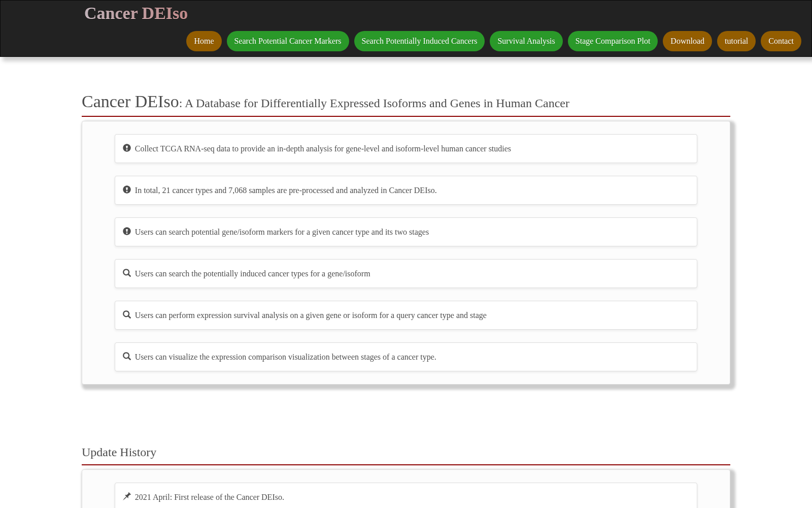Click the Cancer DEIso site logo
Viewport: 812px width, 508px height.
click(136, 13)
